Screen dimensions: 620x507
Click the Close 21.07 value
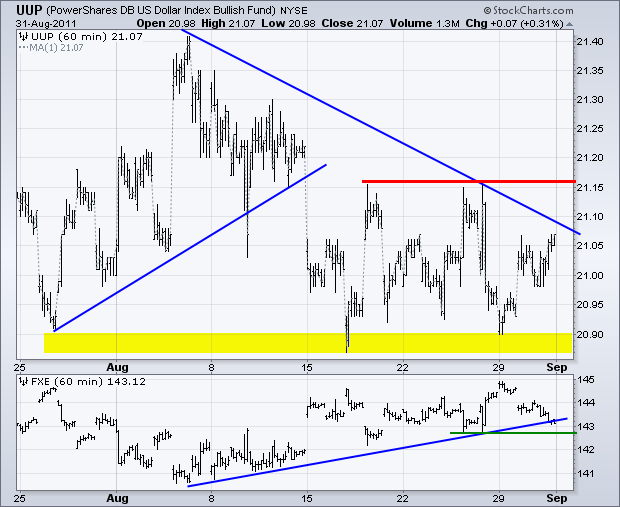352,23
